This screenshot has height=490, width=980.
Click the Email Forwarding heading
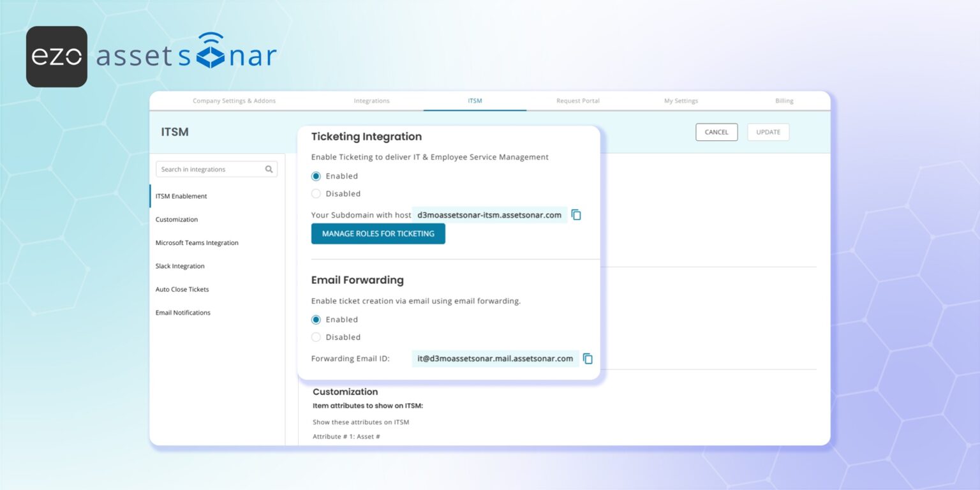click(x=357, y=280)
